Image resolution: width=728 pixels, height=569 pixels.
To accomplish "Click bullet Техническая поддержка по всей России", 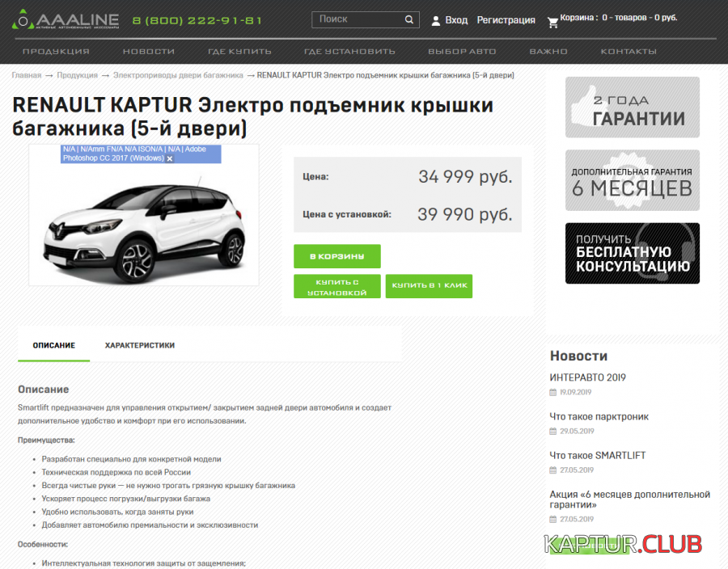I will pos(116,472).
